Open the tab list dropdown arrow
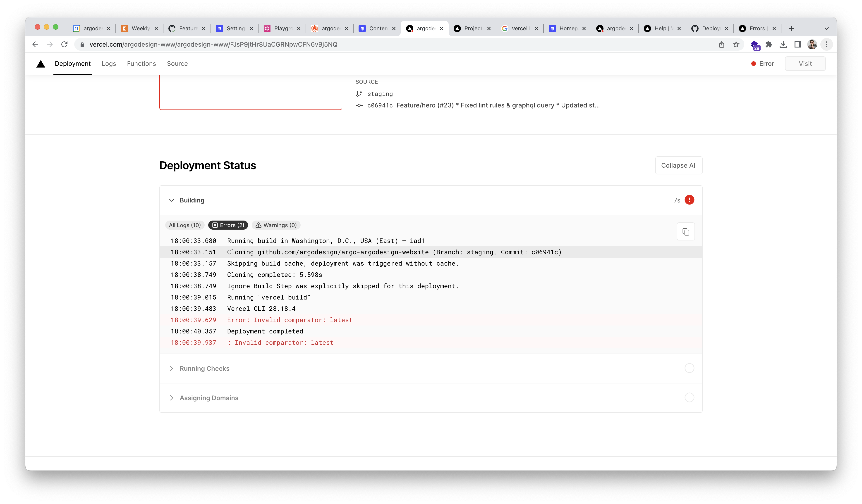 click(826, 29)
